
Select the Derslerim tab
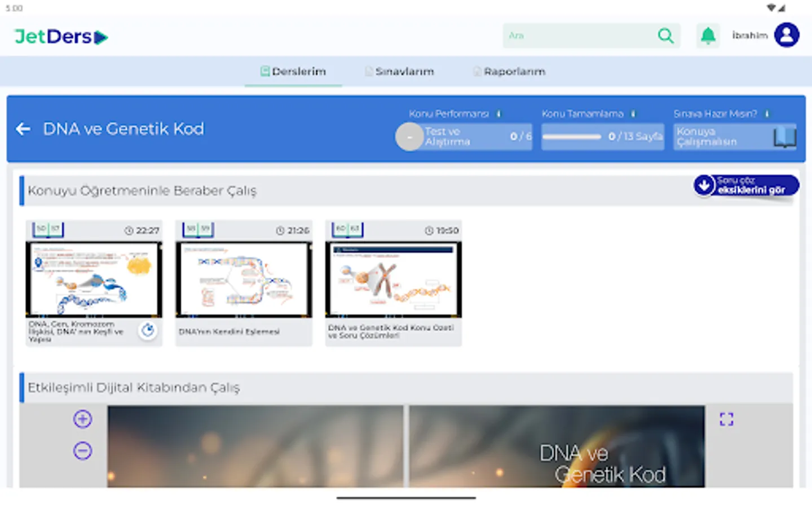tap(293, 72)
